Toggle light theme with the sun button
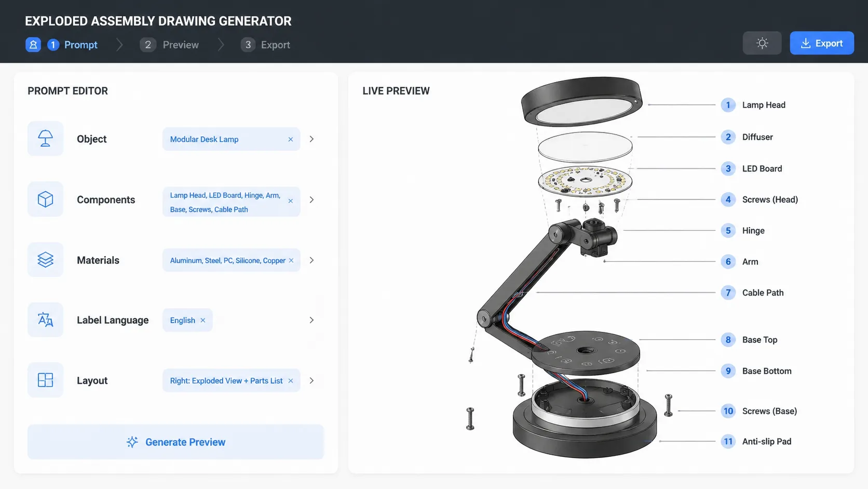The width and height of the screenshot is (868, 489). click(x=762, y=43)
